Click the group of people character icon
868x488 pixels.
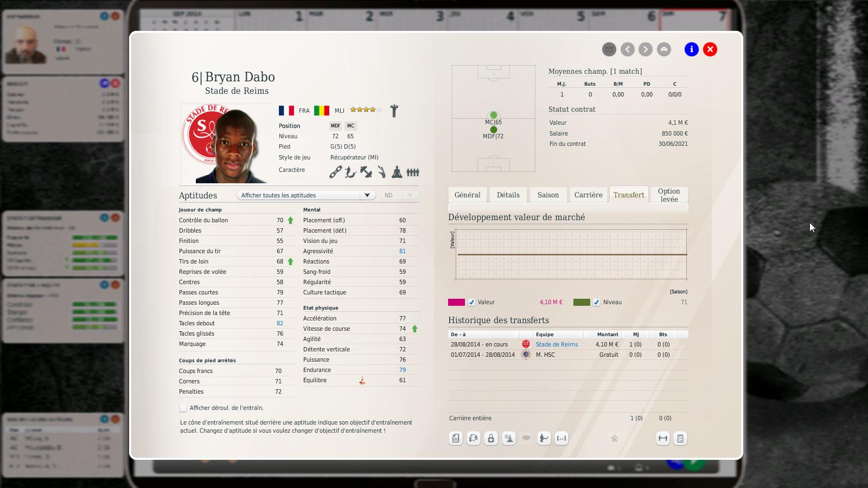click(413, 172)
